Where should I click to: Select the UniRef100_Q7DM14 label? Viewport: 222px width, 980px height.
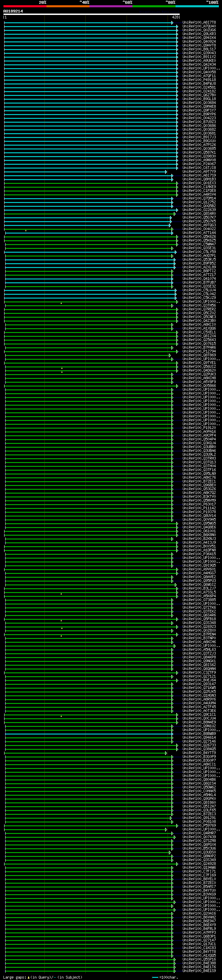[x=199, y=198]
